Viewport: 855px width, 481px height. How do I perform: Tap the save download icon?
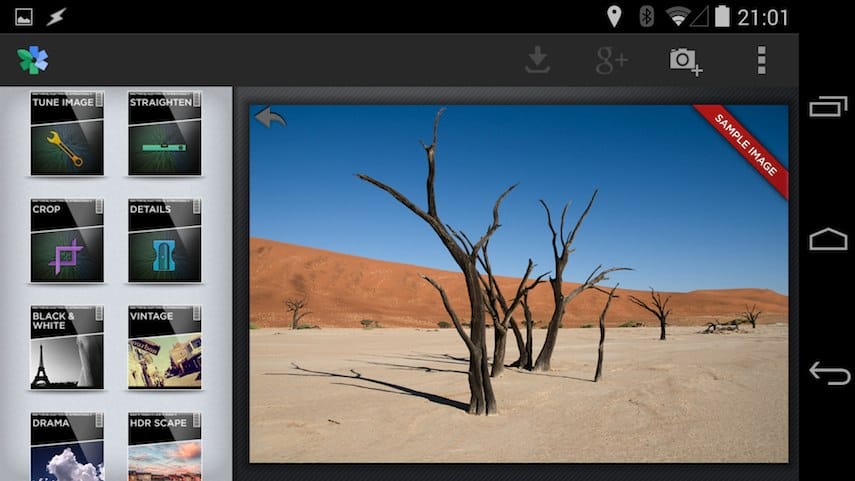click(537, 60)
